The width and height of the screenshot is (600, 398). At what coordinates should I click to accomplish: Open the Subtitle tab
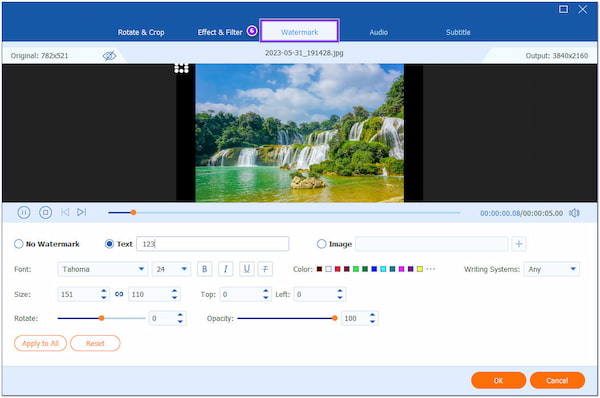coord(458,32)
